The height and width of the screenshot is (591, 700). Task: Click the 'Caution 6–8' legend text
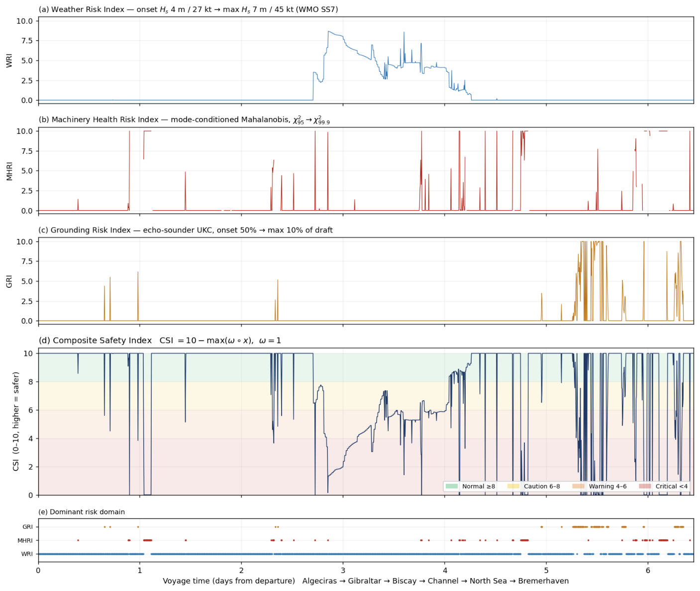point(542,486)
